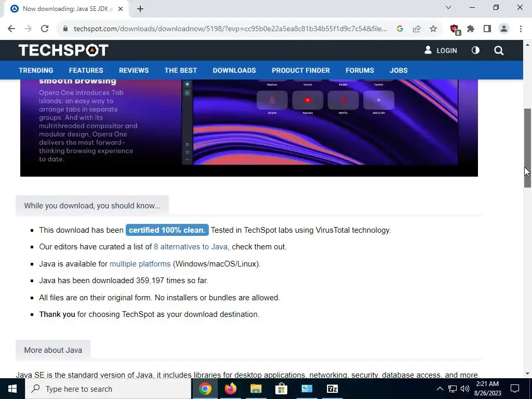The image size is (532, 399).
Task: Open the FEATURES menu item
Action: click(86, 70)
